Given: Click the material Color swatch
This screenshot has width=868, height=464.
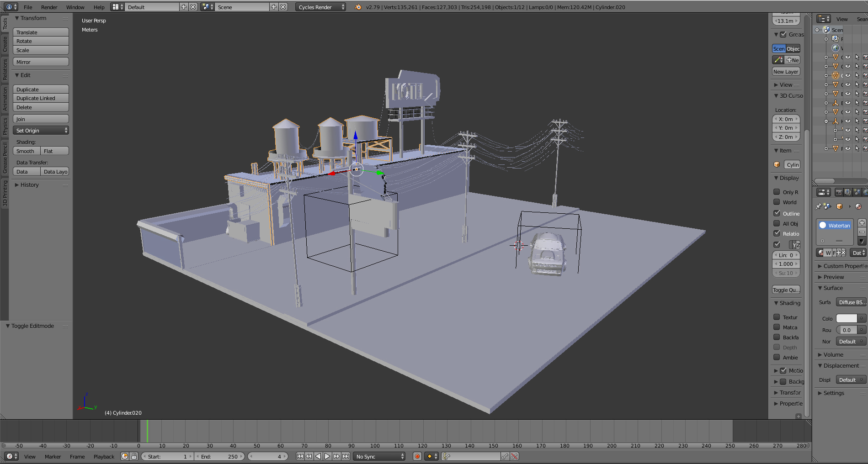Looking at the screenshot, I should point(846,318).
